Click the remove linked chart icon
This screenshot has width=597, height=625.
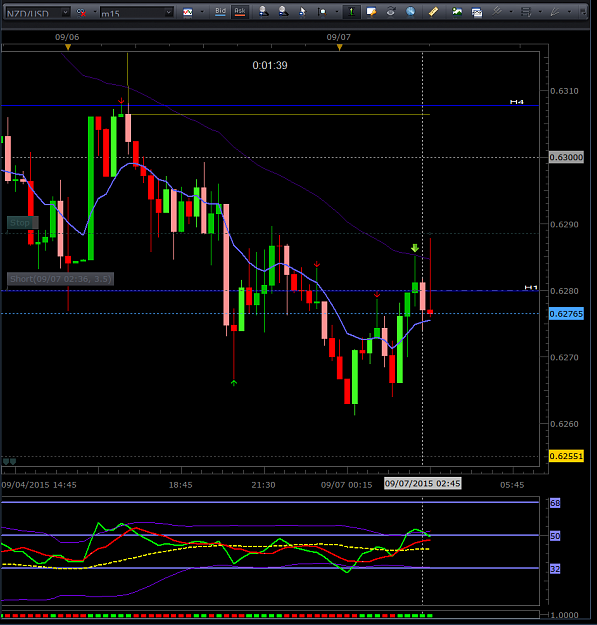(x=81, y=13)
